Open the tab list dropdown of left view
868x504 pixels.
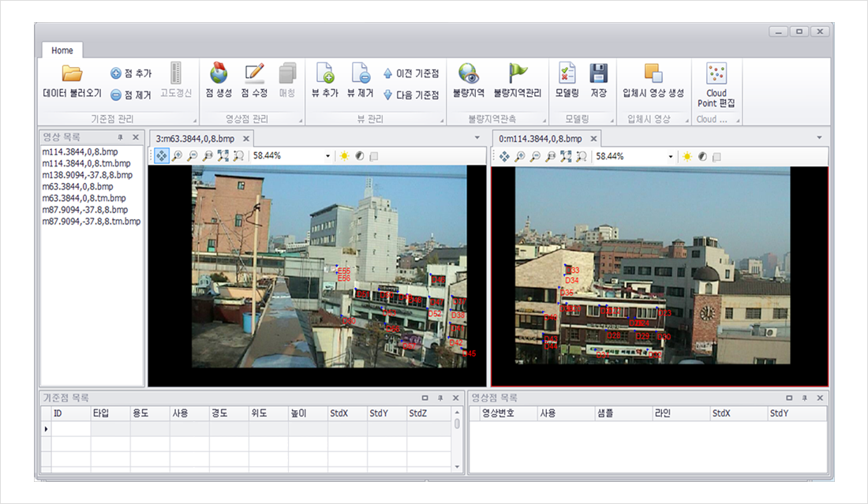[x=477, y=138]
